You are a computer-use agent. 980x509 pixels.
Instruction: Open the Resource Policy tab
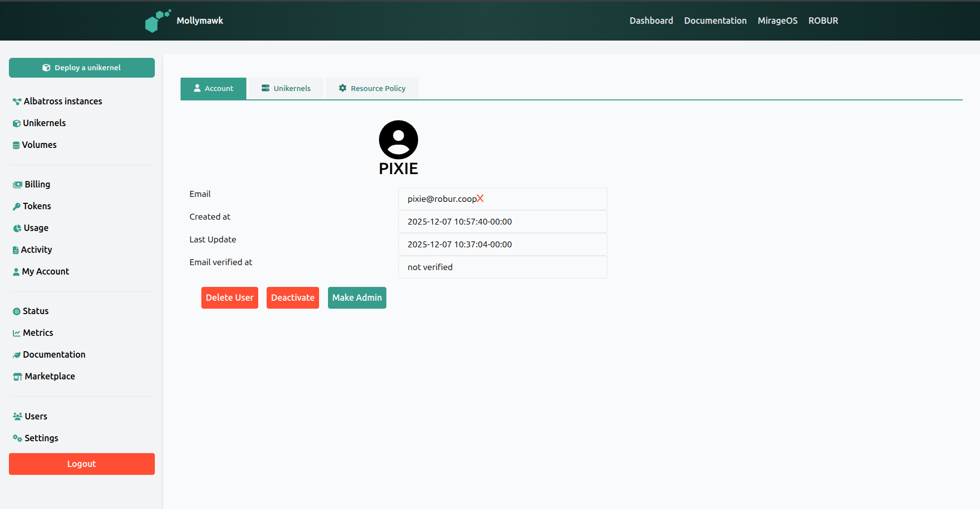pyautogui.click(x=372, y=89)
